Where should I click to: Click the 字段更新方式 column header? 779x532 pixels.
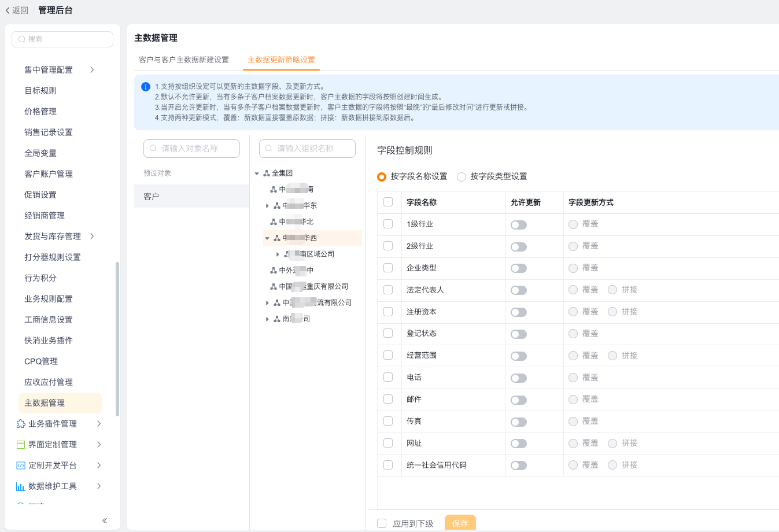[591, 202]
